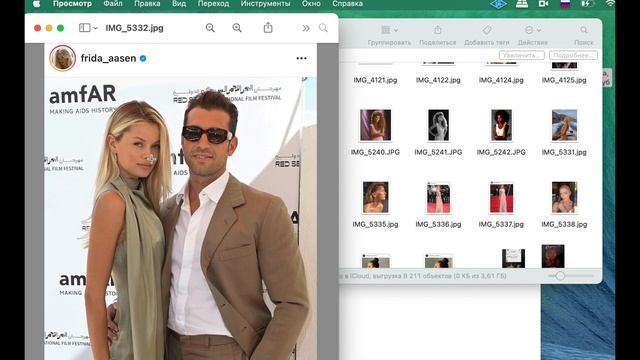Screen dimensions: 640x360
Task: Open the Инструменты menu
Action: 265,4
